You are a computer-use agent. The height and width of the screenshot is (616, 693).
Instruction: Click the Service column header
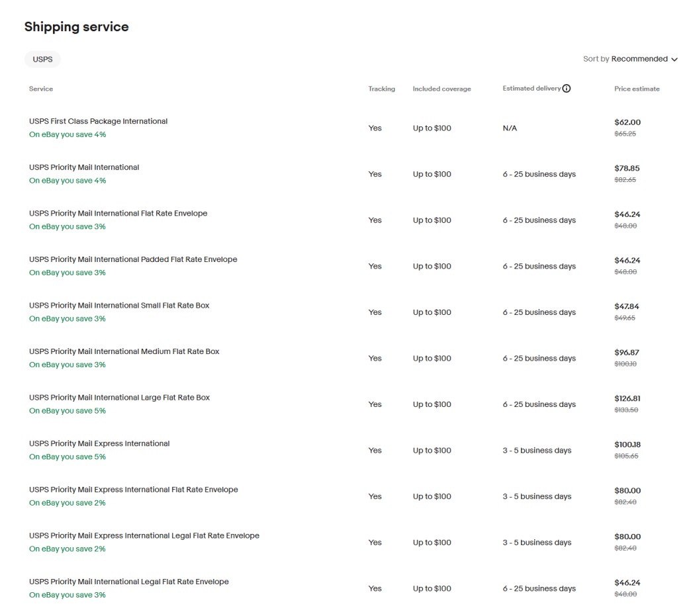[x=41, y=89]
